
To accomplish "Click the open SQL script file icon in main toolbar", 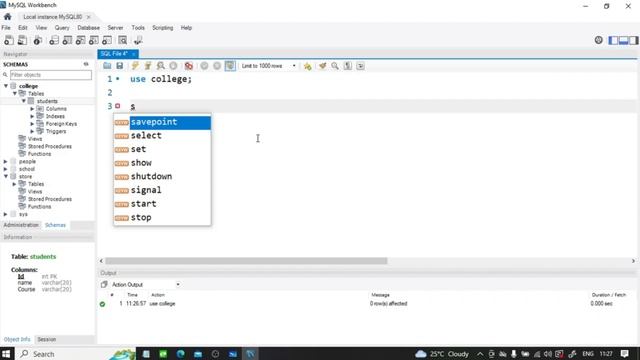I will [x=22, y=40].
